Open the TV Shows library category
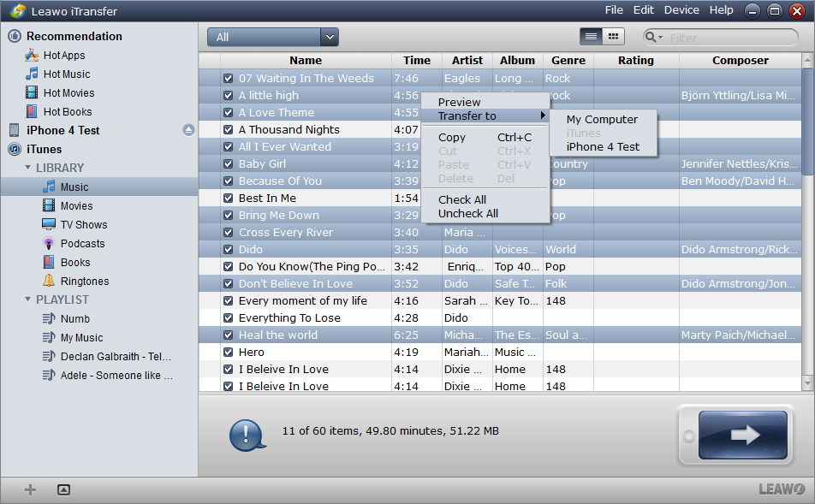 83,224
